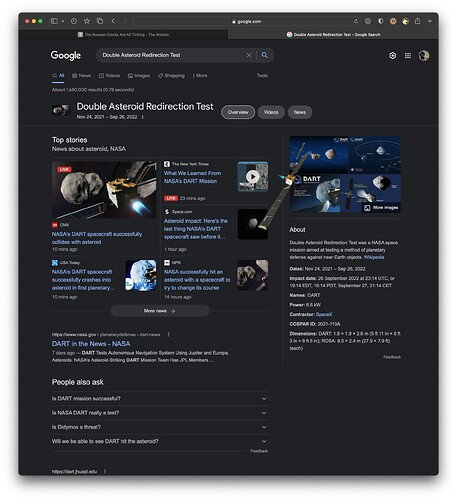This screenshot has height=500, width=456.
Task: Toggle the Safari sidebar icon
Action: [x=54, y=21]
